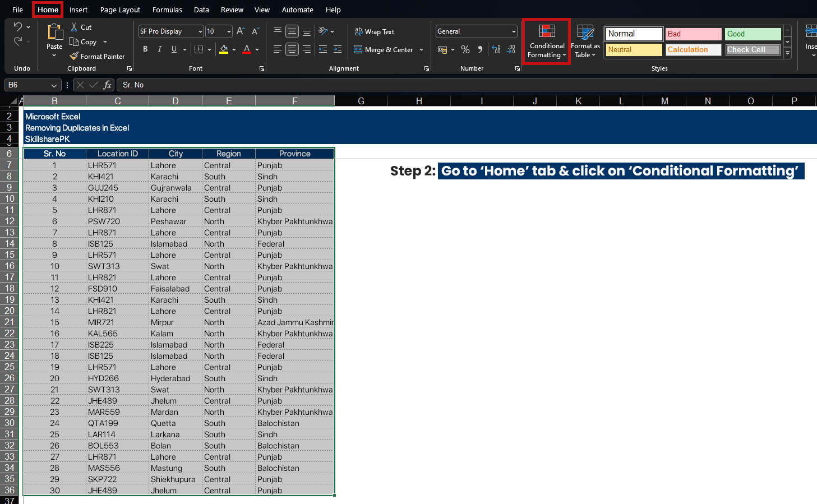Switch to the Data tab
Image resolution: width=817 pixels, height=504 pixels.
pos(201,10)
